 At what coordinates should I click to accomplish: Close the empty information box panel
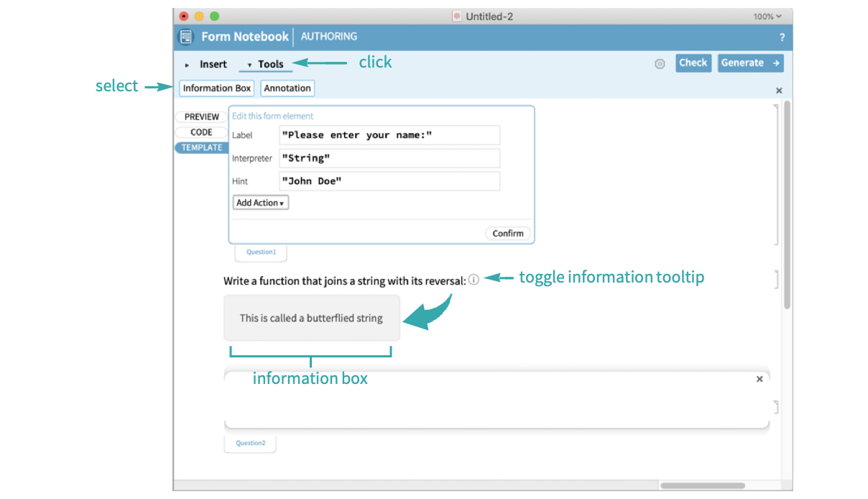pyautogui.click(x=759, y=379)
